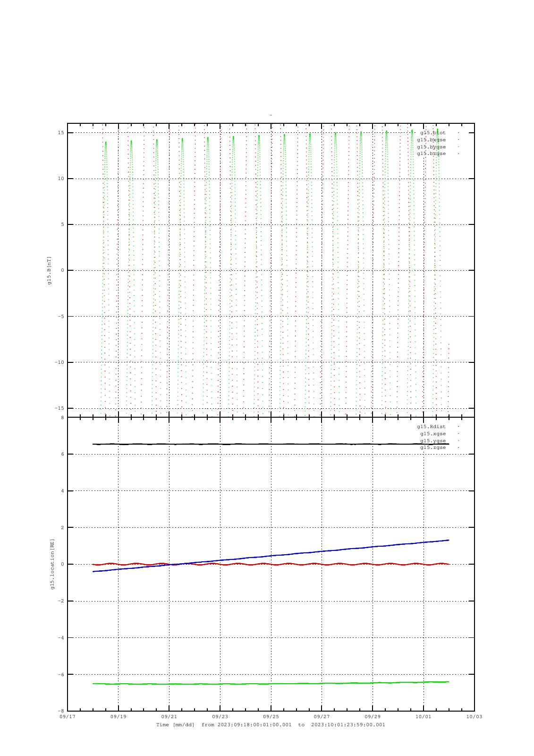Click the 10/03 date tick label
Screen dimensions: 534x756
(474, 717)
